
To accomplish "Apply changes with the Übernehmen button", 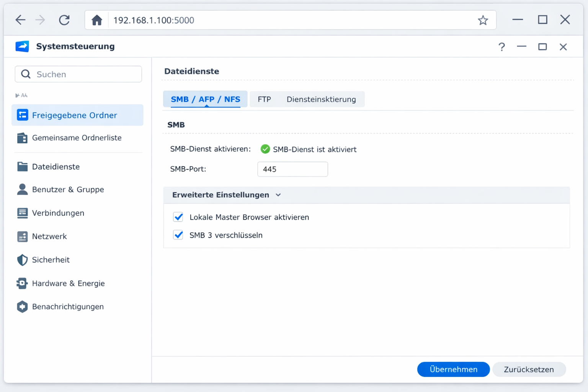I will [x=453, y=369].
